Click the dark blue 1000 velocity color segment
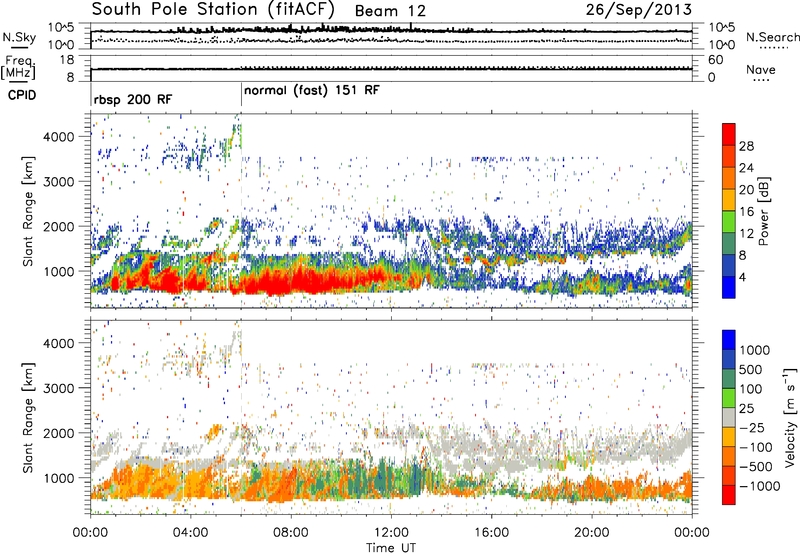The width and height of the screenshot is (800, 554). [729, 340]
